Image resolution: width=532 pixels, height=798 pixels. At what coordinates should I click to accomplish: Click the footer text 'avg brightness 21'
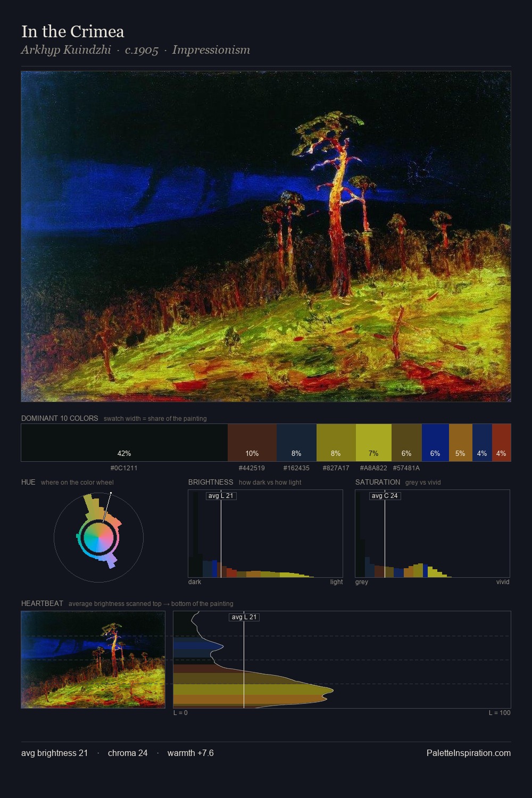click(54, 753)
